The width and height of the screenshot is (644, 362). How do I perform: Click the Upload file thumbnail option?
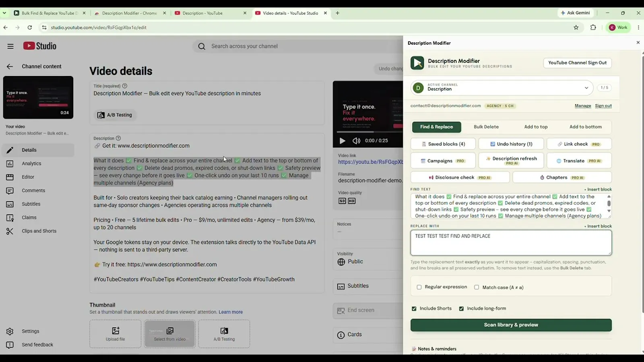coord(116,334)
